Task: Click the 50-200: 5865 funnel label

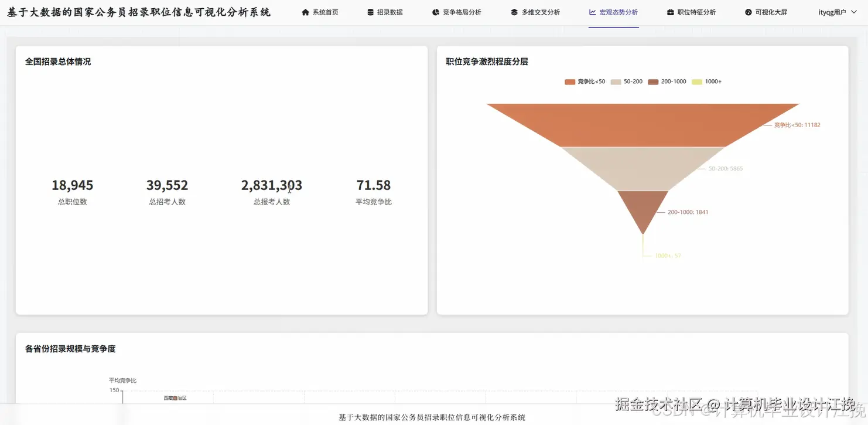Action: (x=726, y=169)
